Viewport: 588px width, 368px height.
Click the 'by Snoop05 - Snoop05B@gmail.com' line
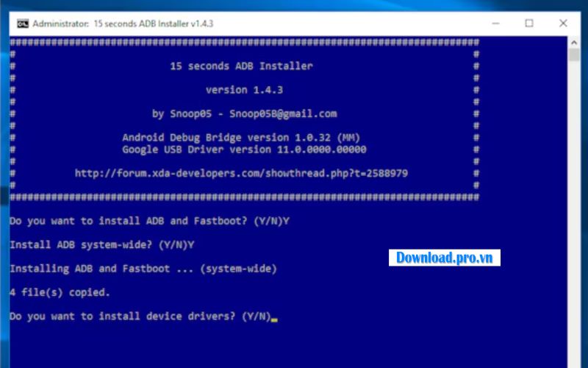click(x=244, y=114)
